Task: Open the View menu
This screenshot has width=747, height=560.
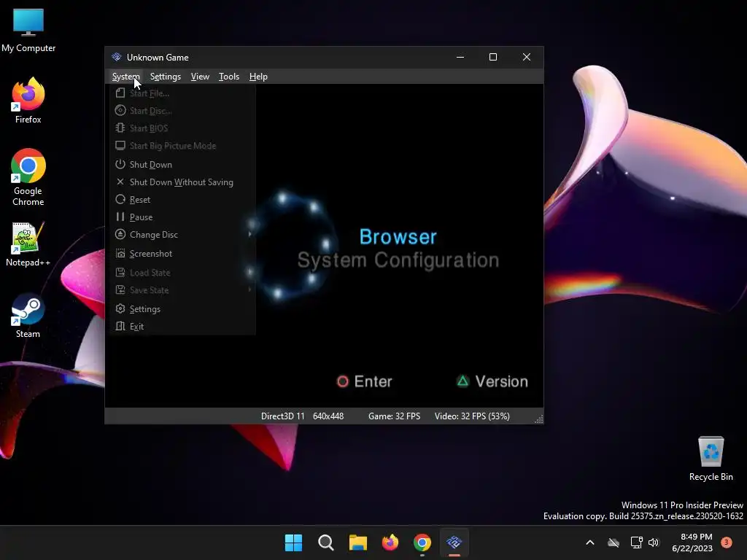Action: click(x=200, y=76)
